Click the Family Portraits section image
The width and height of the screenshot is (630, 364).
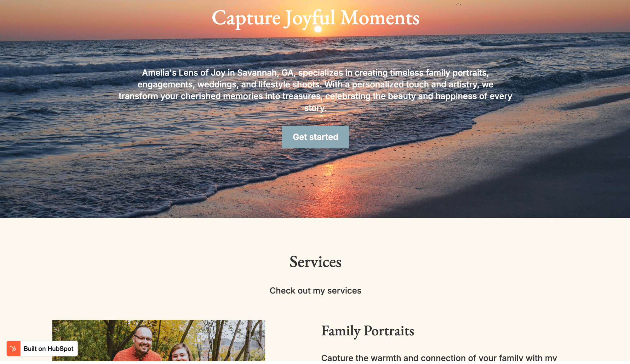point(158,341)
